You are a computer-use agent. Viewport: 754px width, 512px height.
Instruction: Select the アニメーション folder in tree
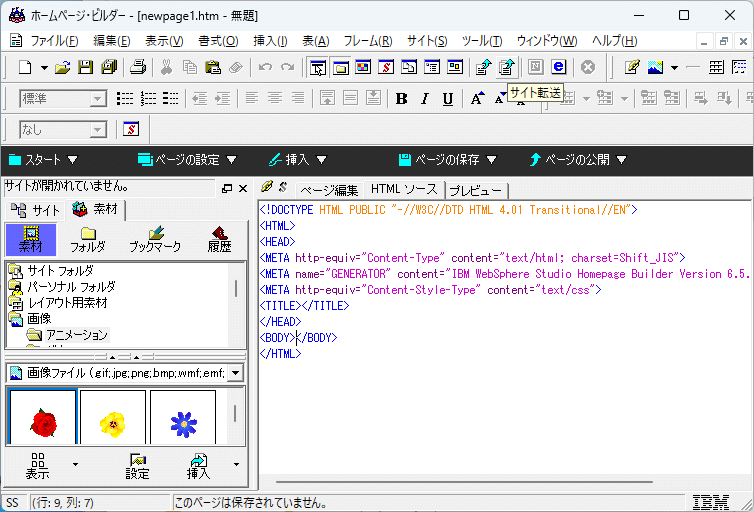click(73, 335)
